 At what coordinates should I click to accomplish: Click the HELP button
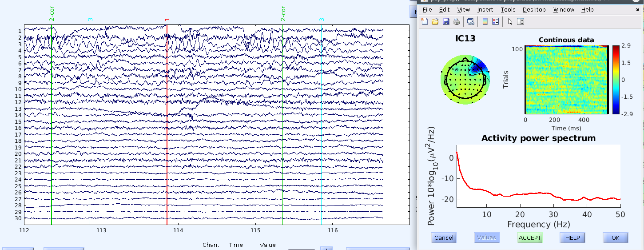click(572, 238)
